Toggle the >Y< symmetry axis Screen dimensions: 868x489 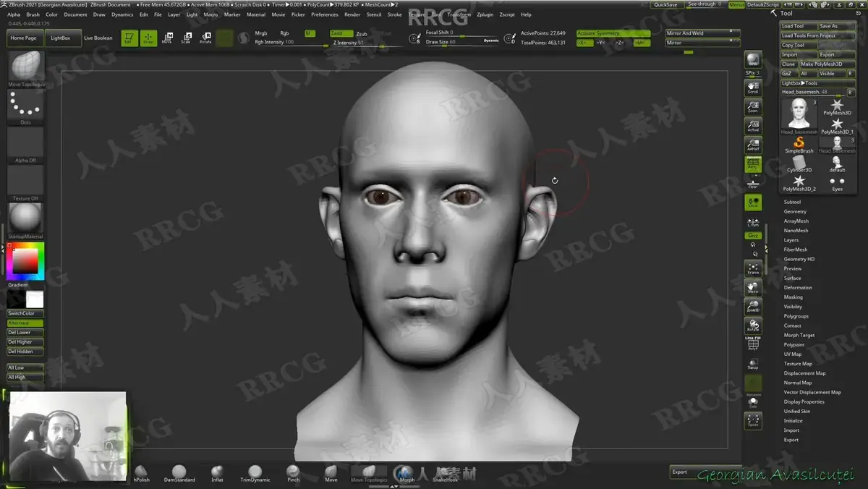click(x=601, y=43)
